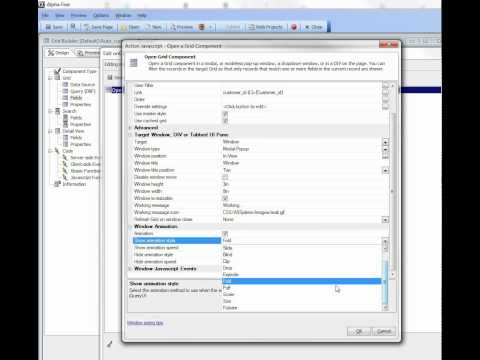Toggle Use cached grid checkbox
The height and width of the screenshot is (360, 480).
[225, 121]
